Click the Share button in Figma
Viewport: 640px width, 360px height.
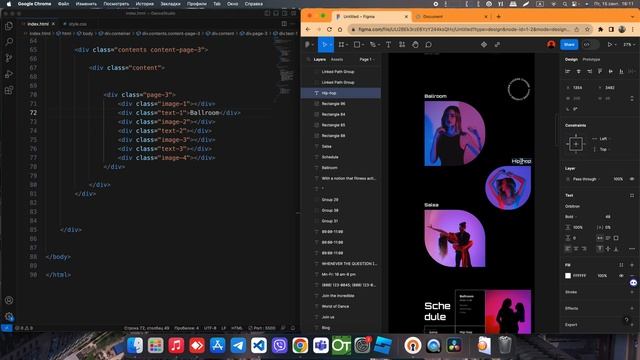coord(569,44)
